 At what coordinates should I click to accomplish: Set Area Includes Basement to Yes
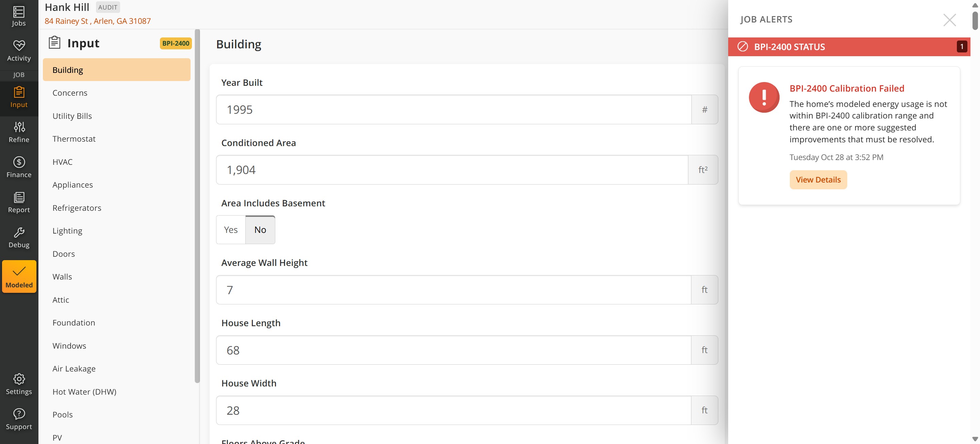(x=231, y=229)
